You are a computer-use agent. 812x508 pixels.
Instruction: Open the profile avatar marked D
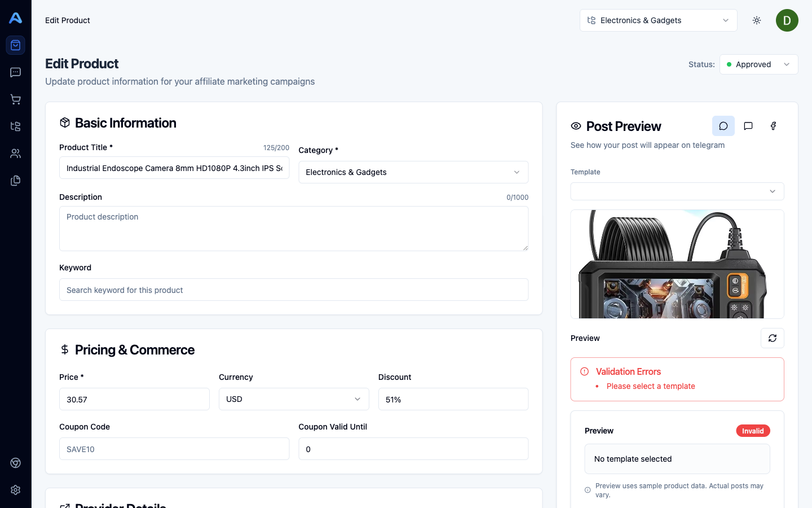point(787,20)
